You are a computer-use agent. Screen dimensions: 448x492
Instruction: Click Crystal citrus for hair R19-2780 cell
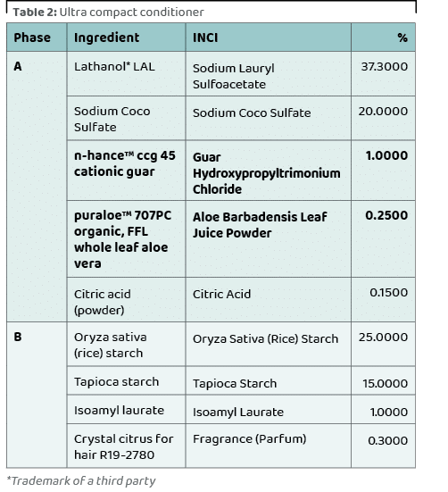click(x=126, y=446)
